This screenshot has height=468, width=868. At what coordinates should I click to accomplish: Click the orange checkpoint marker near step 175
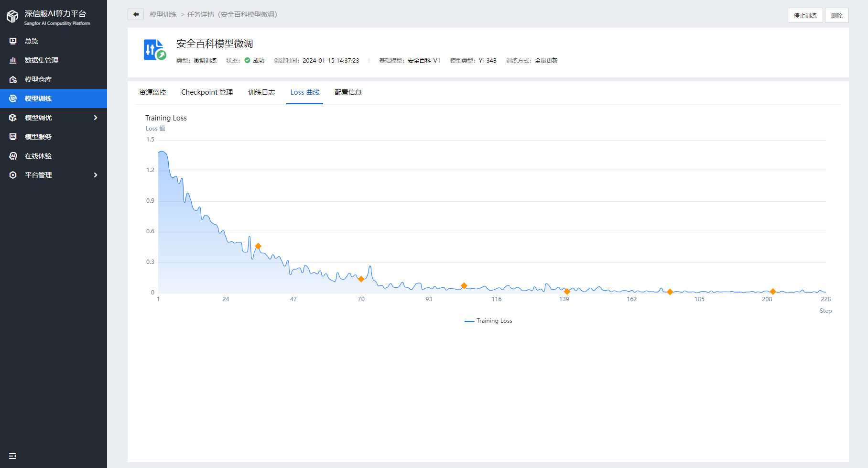[x=670, y=292]
